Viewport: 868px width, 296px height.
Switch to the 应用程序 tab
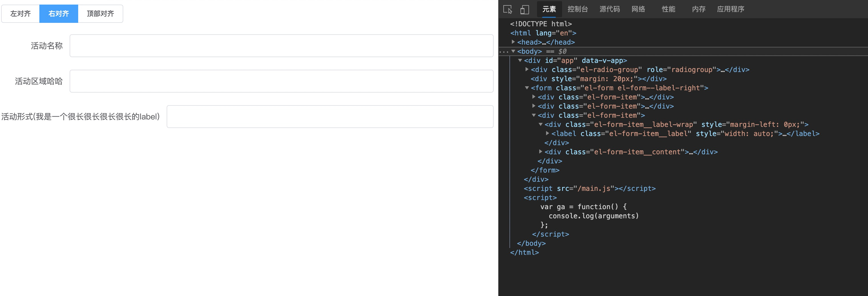[730, 9]
